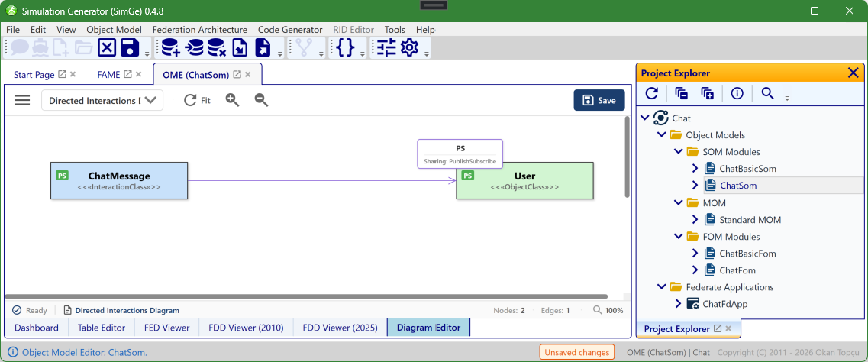Switch to the Start Page tab
This screenshot has height=362, width=868.
tap(34, 74)
